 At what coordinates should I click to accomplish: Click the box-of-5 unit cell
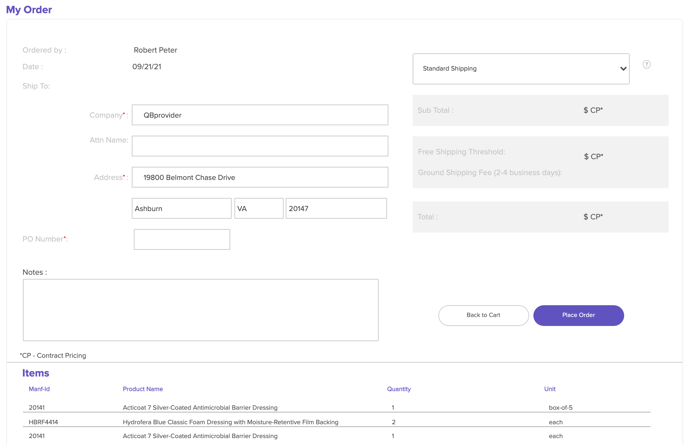pos(560,408)
